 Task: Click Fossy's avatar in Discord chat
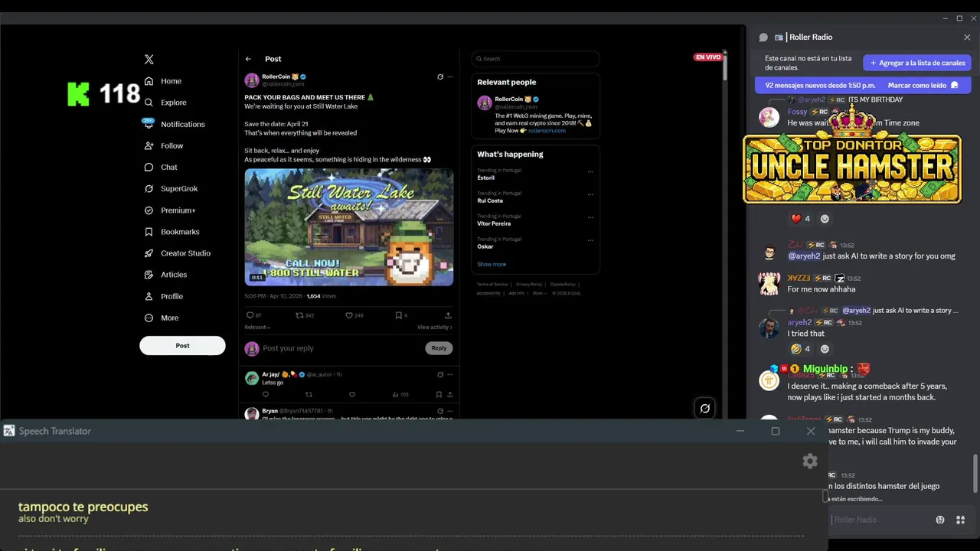(x=769, y=117)
